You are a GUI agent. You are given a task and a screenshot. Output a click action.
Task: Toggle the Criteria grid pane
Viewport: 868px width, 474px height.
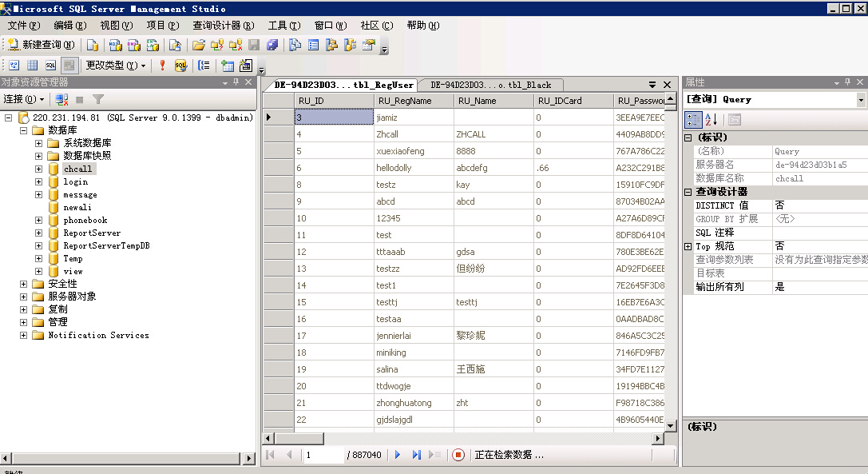coord(32,66)
